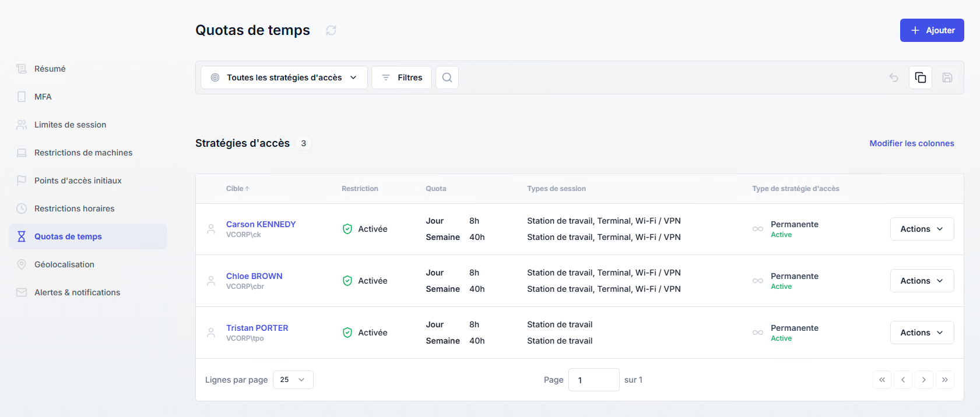
Task: Change rows per page dropdown
Action: (293, 380)
